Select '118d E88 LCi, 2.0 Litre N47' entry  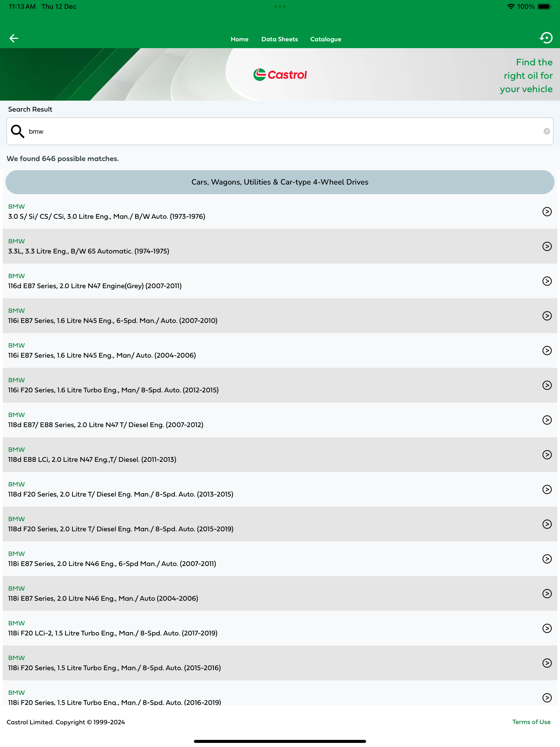click(280, 455)
